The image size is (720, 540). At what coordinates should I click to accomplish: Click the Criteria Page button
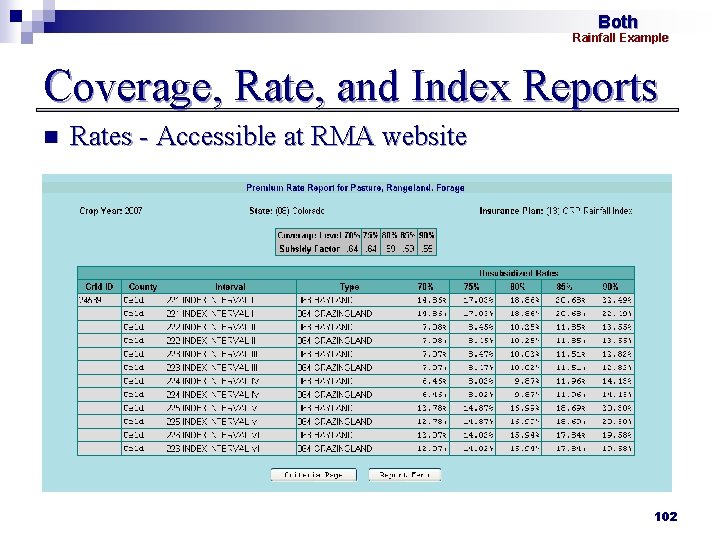coord(314,475)
